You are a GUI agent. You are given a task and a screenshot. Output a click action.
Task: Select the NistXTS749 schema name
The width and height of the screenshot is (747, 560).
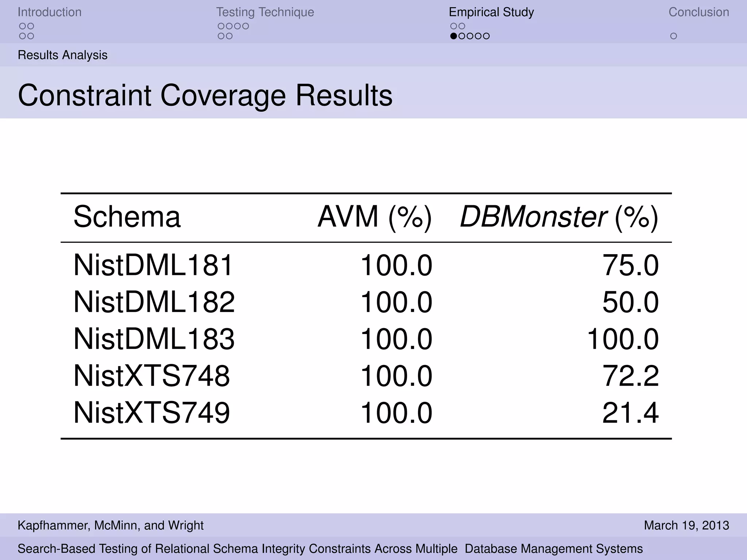152,413
